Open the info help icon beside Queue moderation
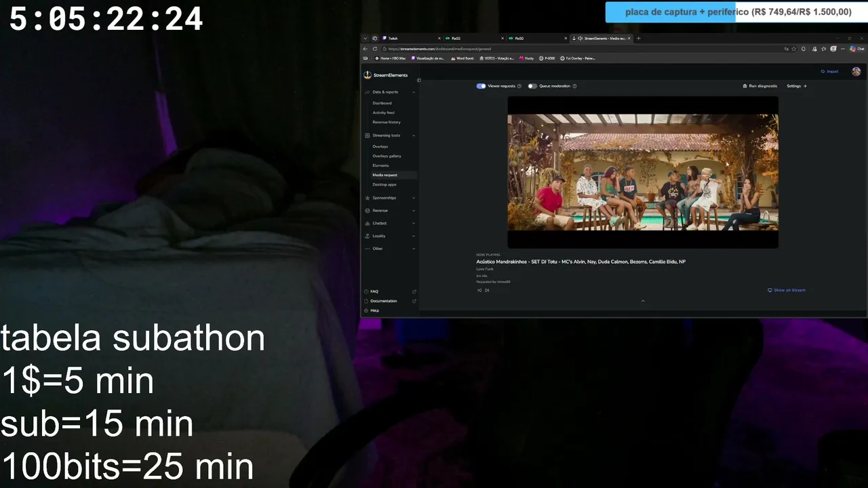 574,86
